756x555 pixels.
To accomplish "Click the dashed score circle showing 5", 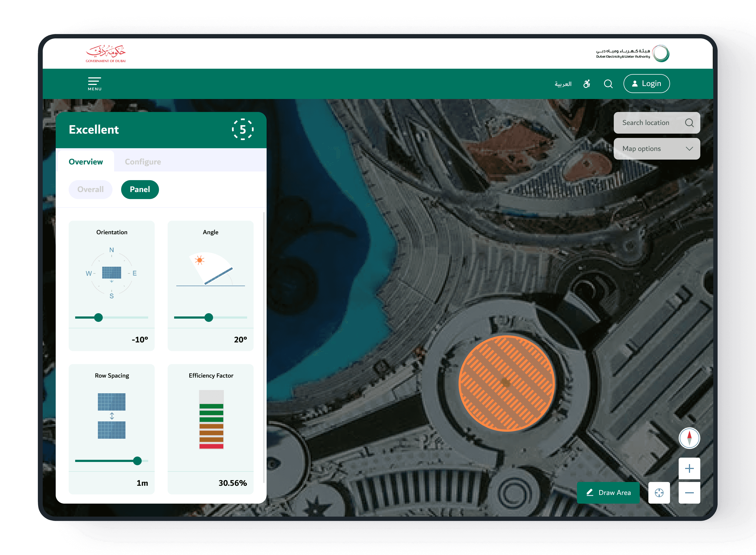I will (243, 129).
